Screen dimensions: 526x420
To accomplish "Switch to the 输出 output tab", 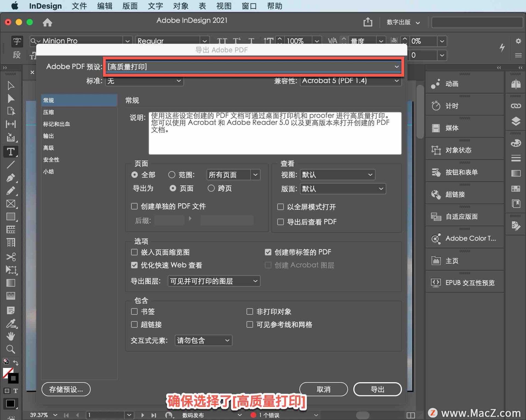I will 79,136.
